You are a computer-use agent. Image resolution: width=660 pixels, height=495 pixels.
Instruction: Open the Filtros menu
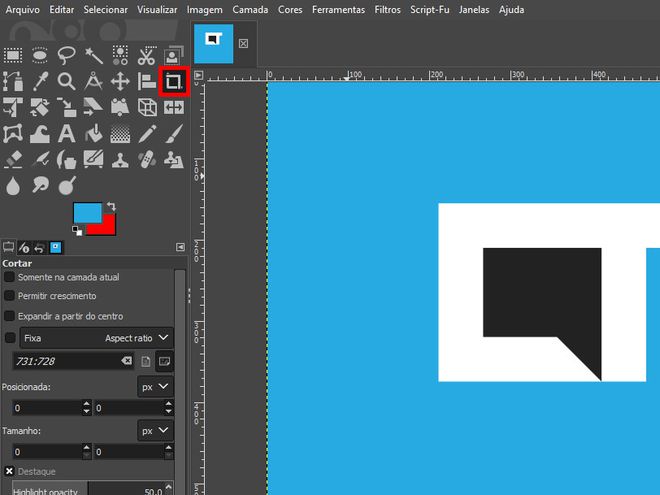pyautogui.click(x=388, y=10)
